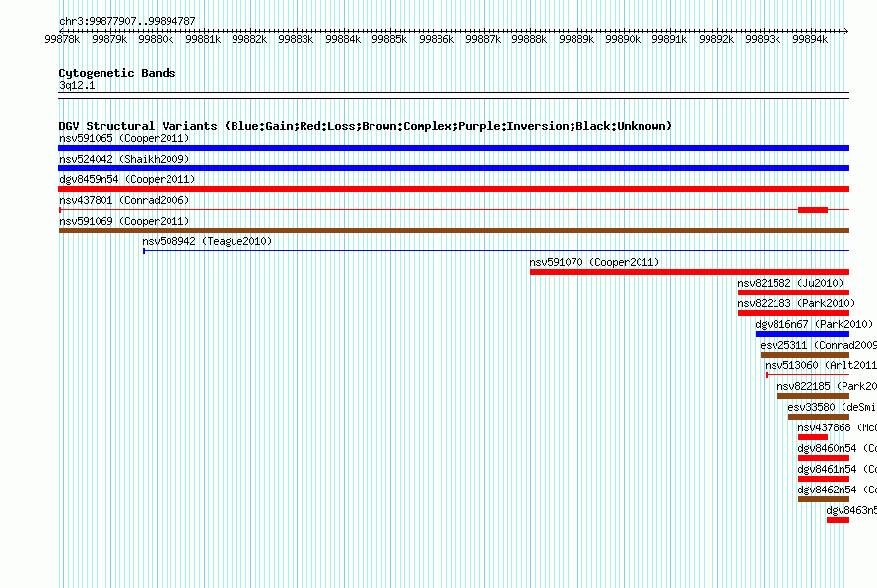Click the thick red block on nsv437801 line

point(813,210)
